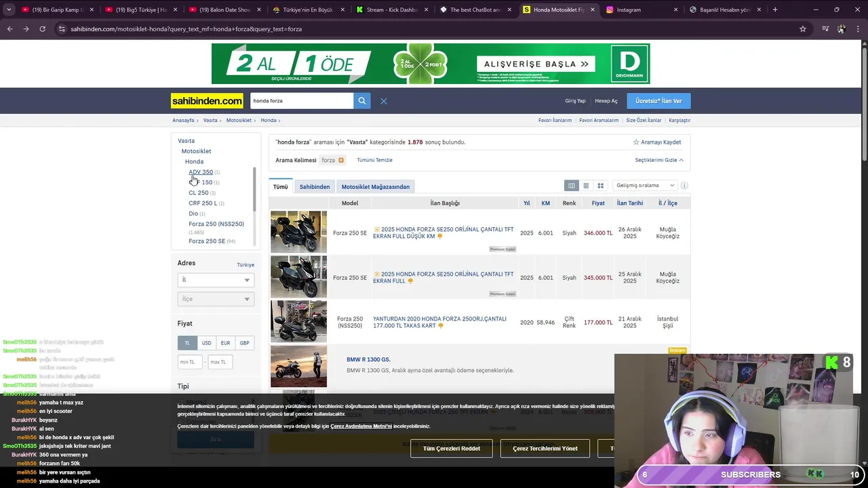This screenshot has height=488, width=868.
Task: Click Çerez Tercihlerimi Yönet button
Action: pos(545,448)
